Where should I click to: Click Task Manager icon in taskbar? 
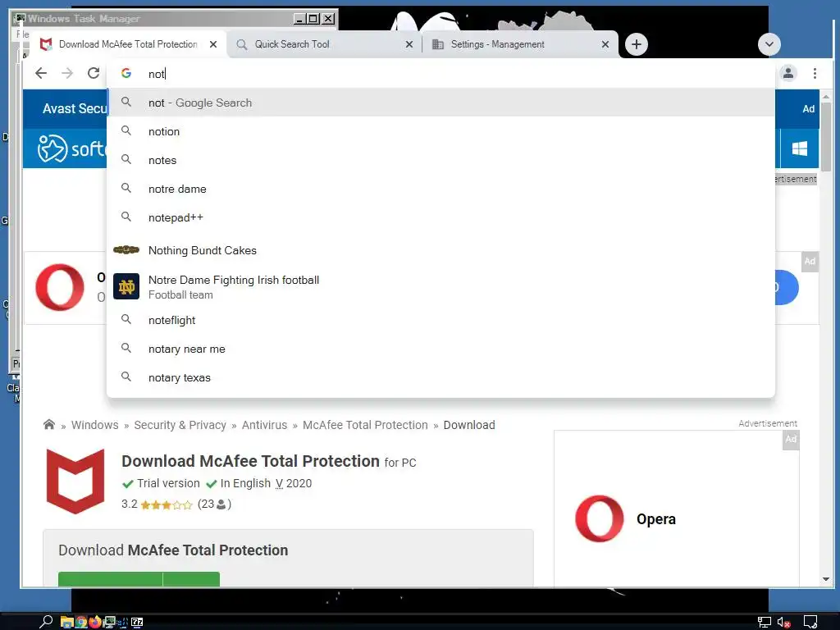pyautogui.click(x=109, y=622)
